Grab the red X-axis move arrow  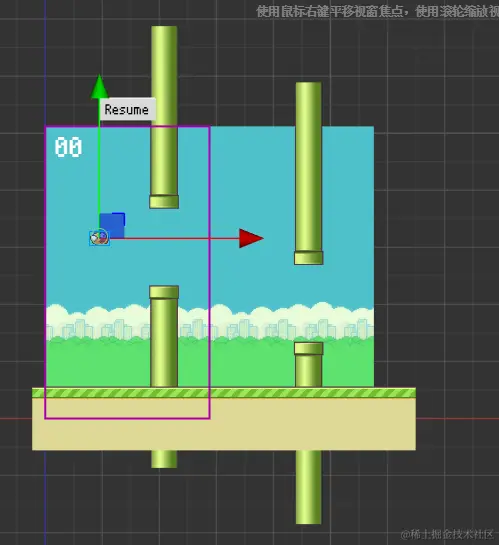pyautogui.click(x=251, y=238)
